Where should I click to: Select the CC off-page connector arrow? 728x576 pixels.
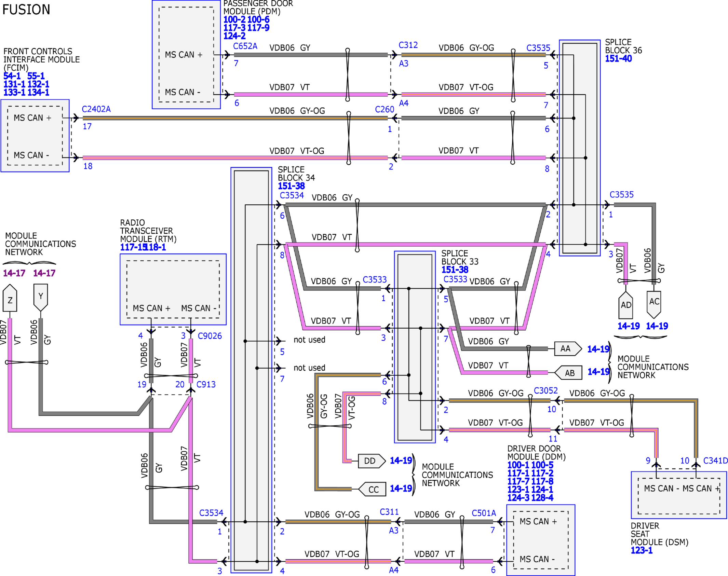point(372,489)
